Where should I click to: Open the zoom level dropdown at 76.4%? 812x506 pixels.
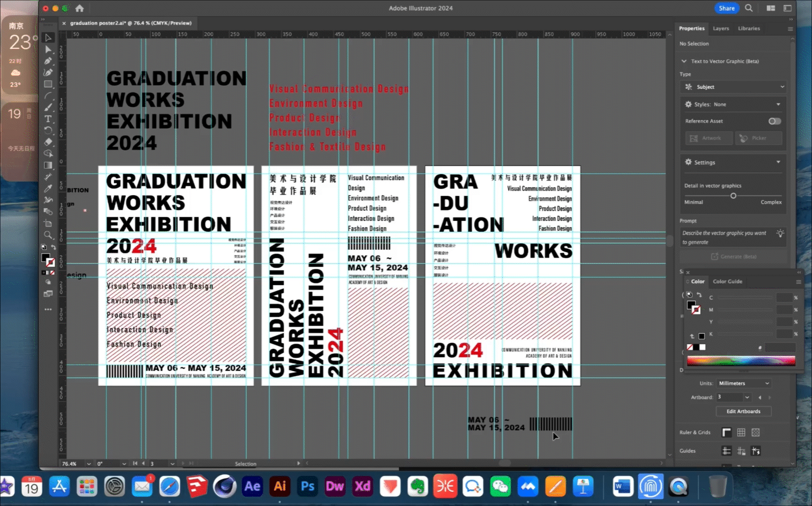coord(89,464)
